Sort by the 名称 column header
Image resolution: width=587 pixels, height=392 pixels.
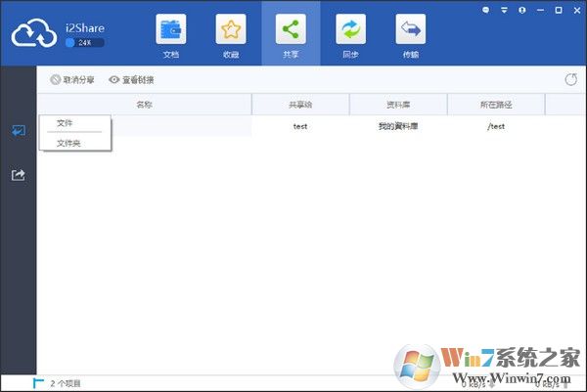point(145,105)
